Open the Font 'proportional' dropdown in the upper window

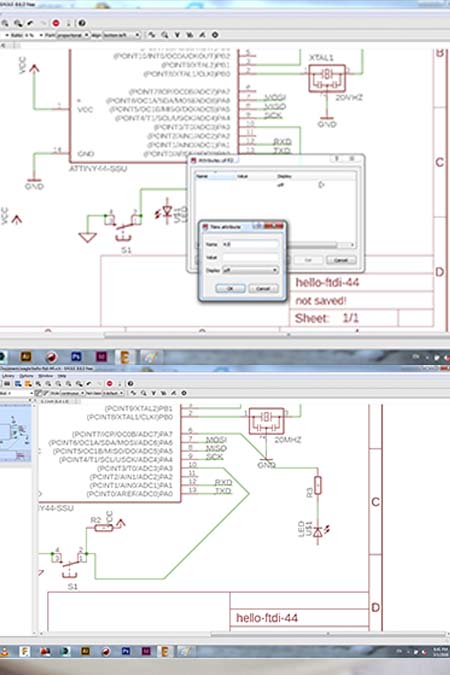(x=73, y=35)
